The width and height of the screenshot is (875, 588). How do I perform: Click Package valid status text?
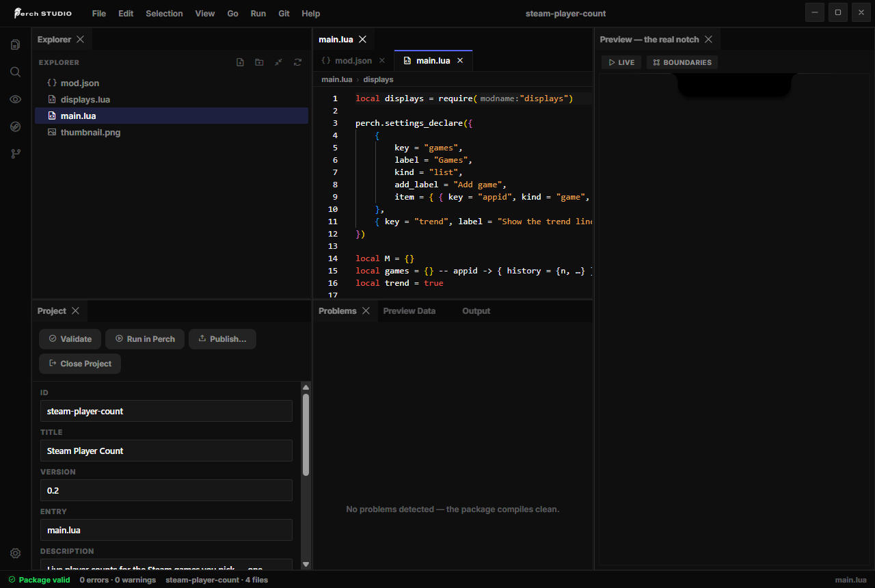click(44, 580)
